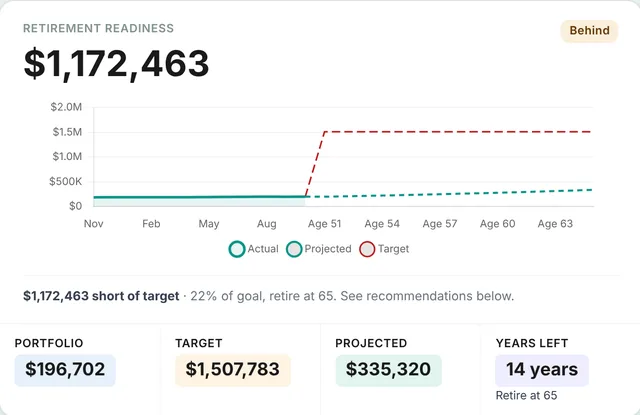Click the $1,507,783 target value
This screenshot has width=640, height=415.
coord(233,370)
